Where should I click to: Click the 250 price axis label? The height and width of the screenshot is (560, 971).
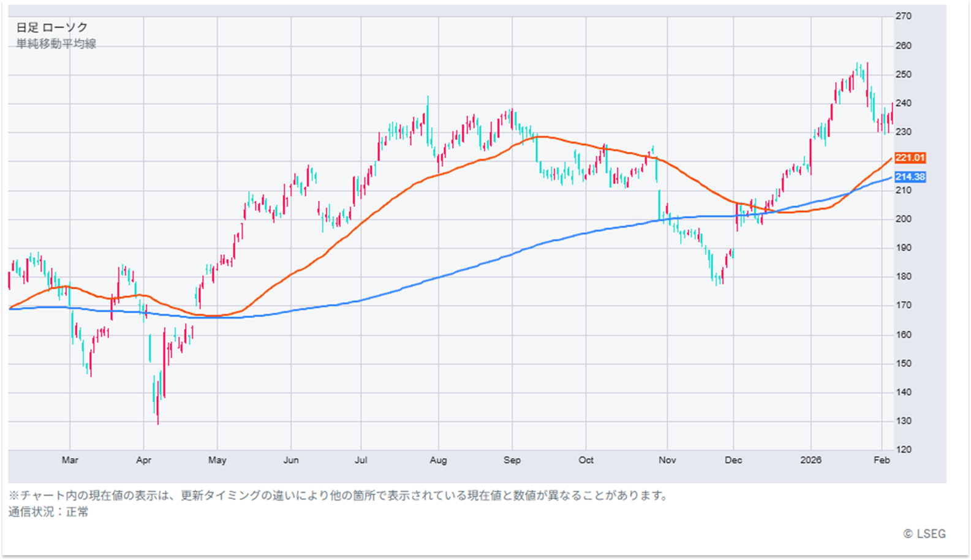(903, 75)
